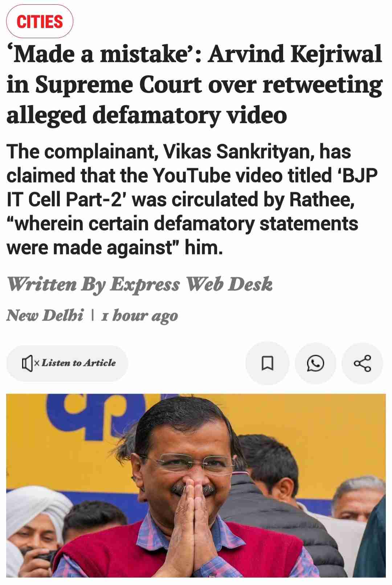392x585 pixels.
Task: Click 'Supreme Court' in the headline
Action: point(118,85)
